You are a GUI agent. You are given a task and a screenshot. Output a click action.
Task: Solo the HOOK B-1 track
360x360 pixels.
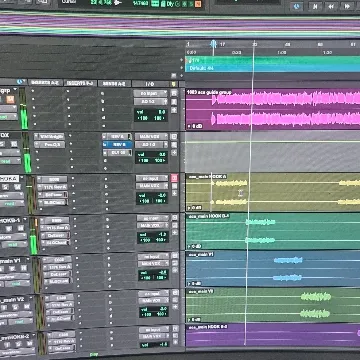(x=10, y=229)
